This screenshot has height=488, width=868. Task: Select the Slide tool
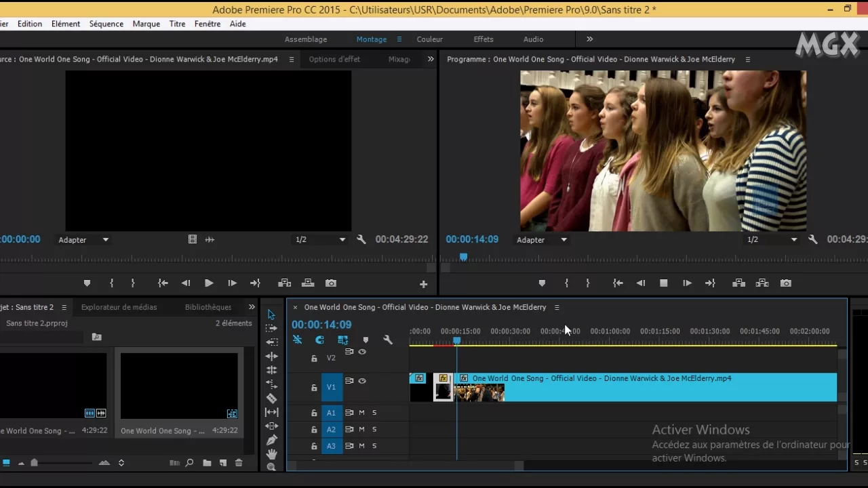point(271,426)
